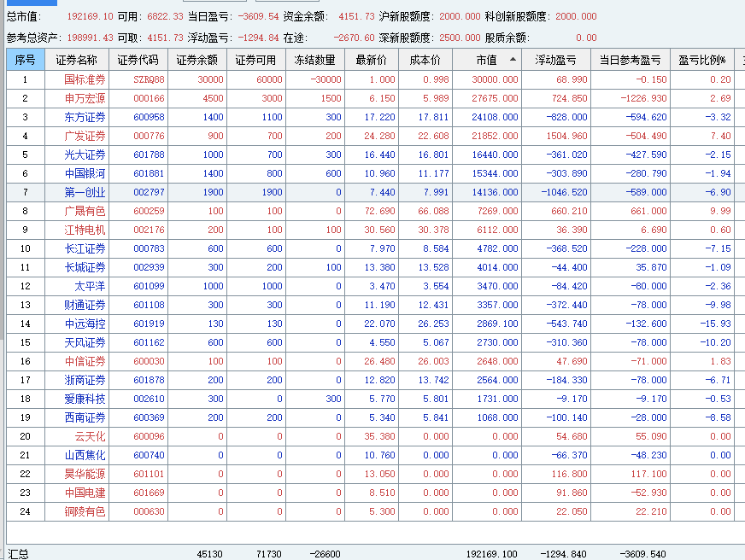Click 参考总资产 value 198991.43

tap(90, 38)
